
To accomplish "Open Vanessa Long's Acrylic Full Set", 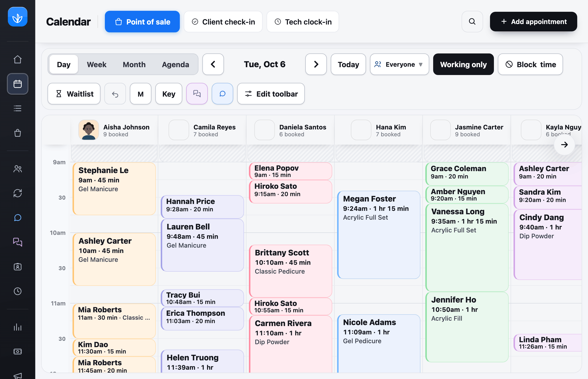I will point(467,248).
